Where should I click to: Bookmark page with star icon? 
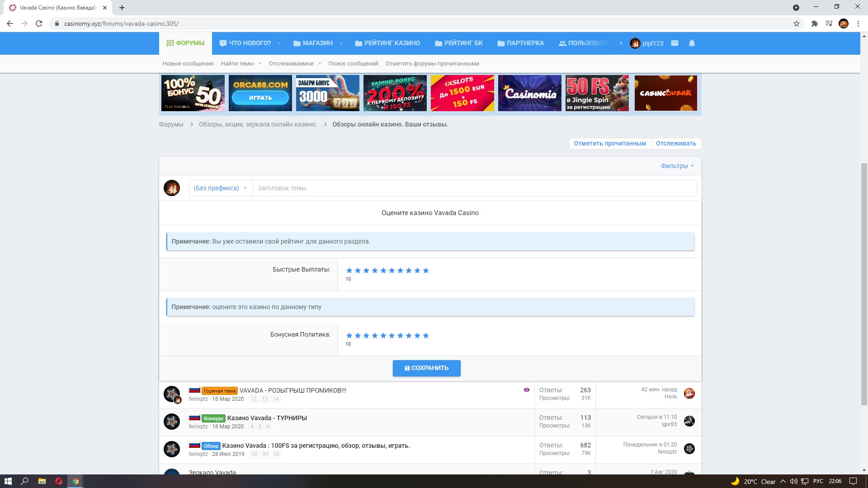(797, 23)
